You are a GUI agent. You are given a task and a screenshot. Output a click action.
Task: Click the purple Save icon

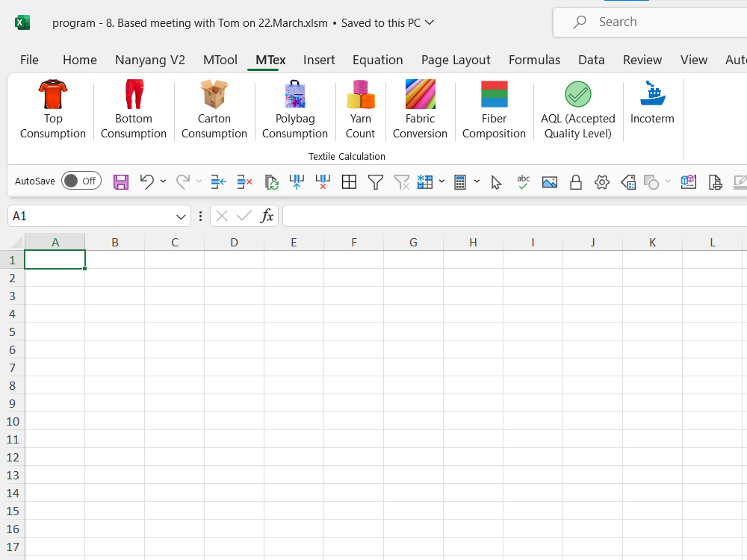pyautogui.click(x=121, y=181)
